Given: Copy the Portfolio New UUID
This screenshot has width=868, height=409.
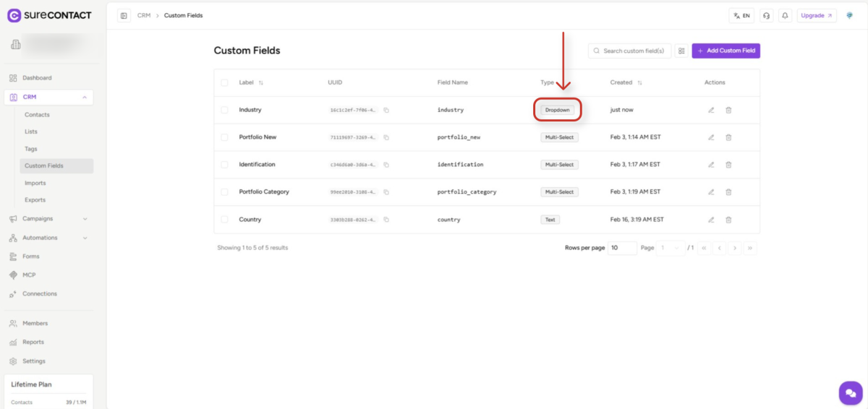Looking at the screenshot, I should (386, 137).
